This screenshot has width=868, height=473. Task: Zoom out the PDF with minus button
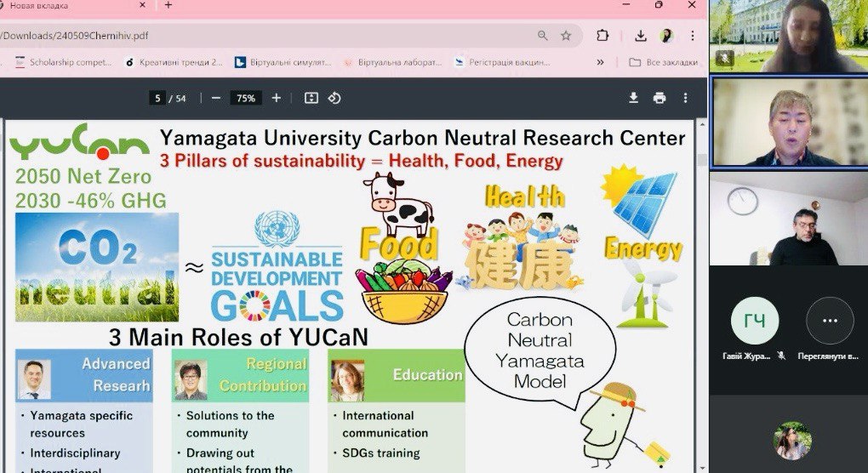click(x=216, y=99)
